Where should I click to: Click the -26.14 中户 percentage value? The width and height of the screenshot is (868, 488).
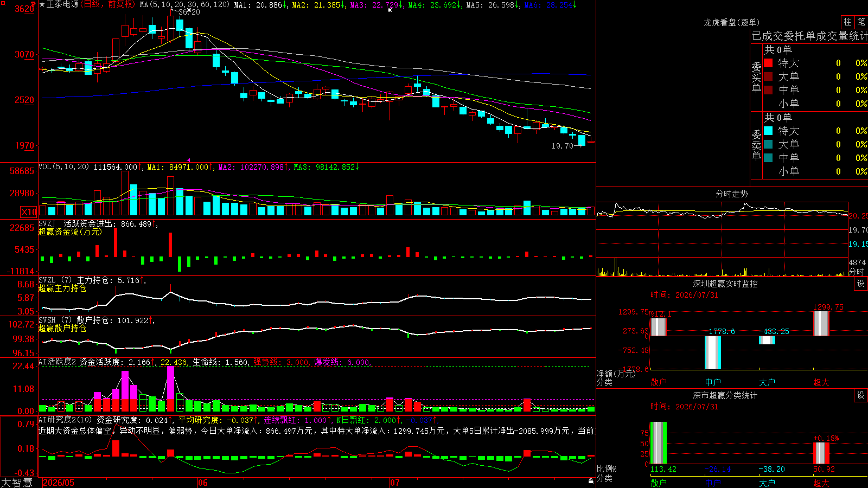pyautogui.click(x=718, y=469)
